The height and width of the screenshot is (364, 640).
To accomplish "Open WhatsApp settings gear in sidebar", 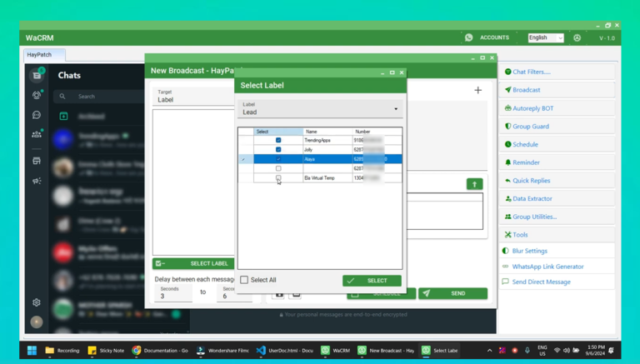I will coord(37,303).
